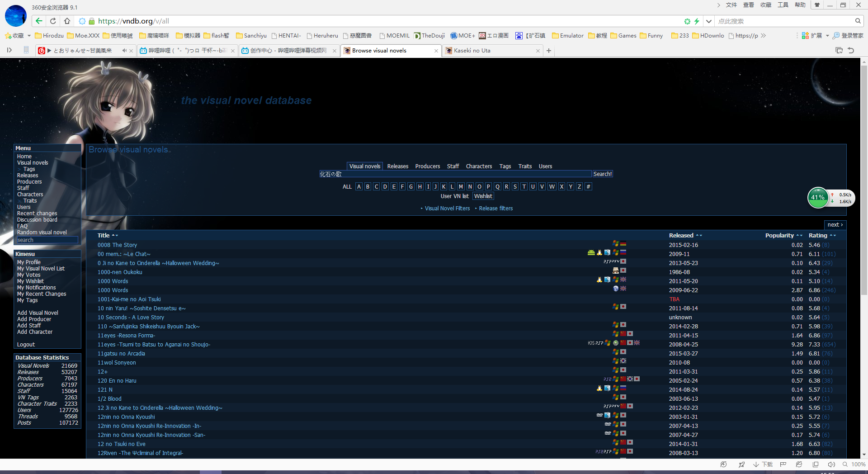
Task: Close the Browse visual novels tab
Action: (x=436, y=51)
